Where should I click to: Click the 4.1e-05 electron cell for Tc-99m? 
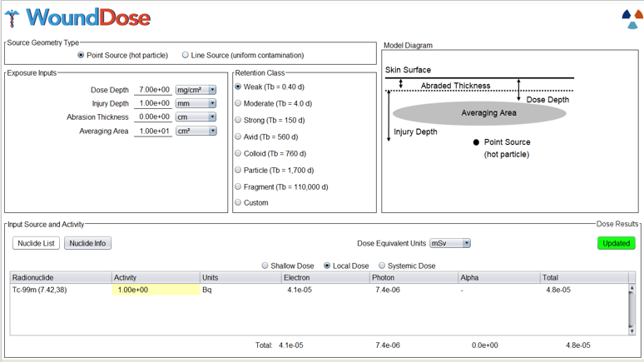[x=325, y=290]
